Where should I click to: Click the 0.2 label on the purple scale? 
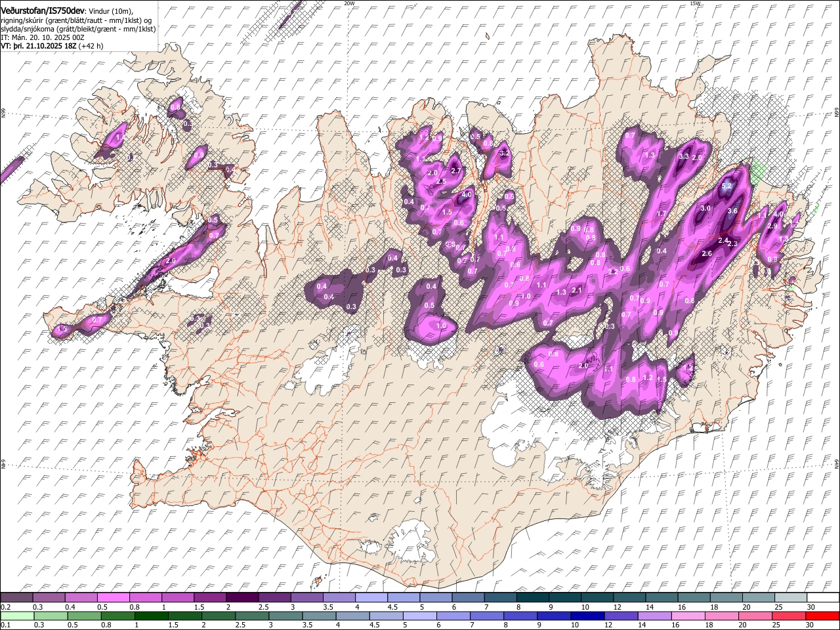coord(5,607)
